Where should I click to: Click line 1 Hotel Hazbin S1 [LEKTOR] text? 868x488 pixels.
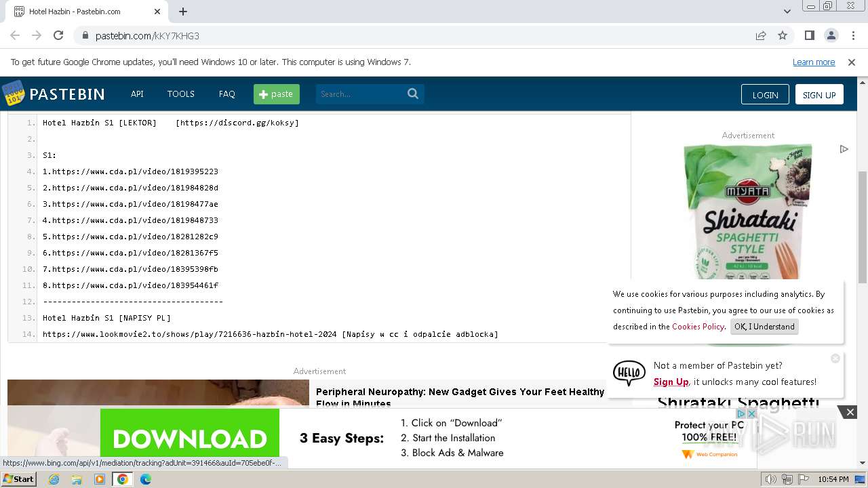100,123
